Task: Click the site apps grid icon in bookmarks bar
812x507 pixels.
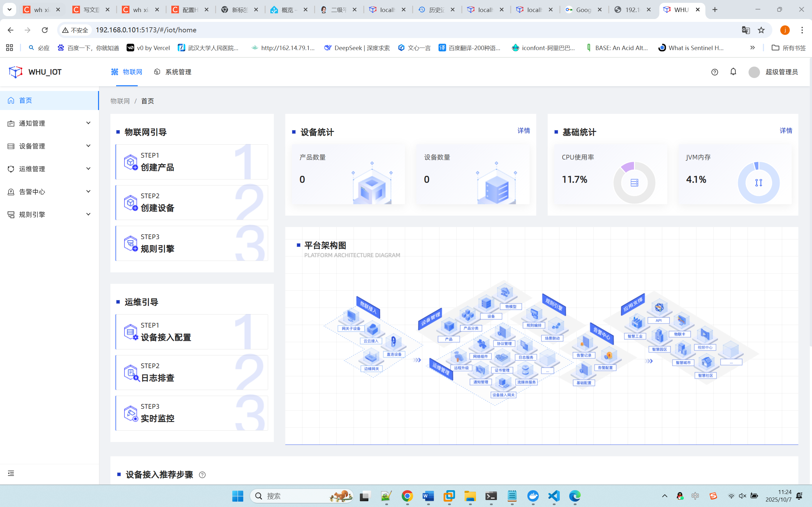Action: coord(10,48)
